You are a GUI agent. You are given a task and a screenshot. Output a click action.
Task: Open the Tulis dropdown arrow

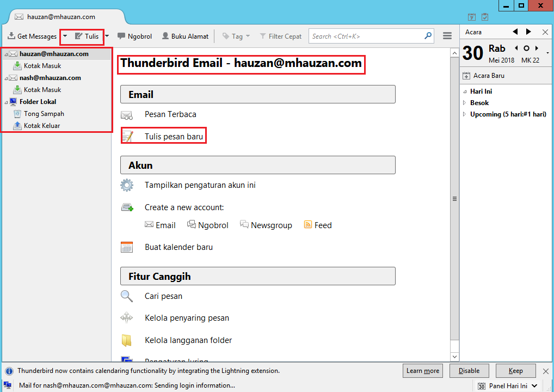tap(107, 36)
